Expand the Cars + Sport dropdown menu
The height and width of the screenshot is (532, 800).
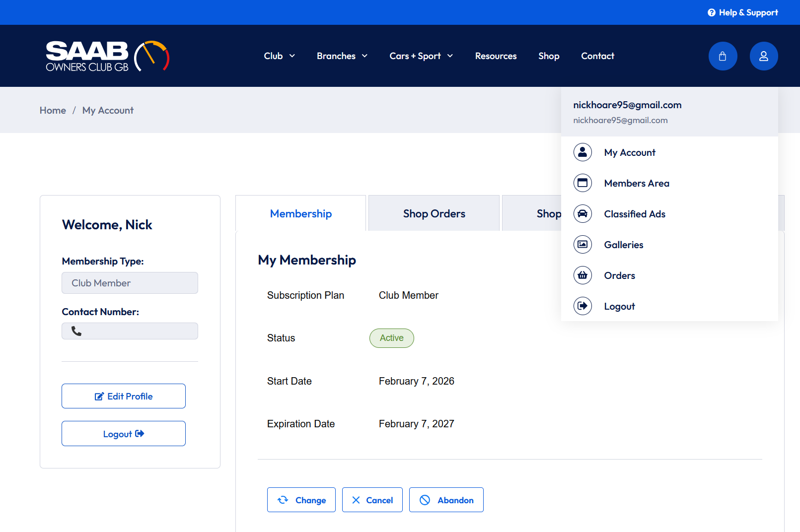tap(421, 56)
